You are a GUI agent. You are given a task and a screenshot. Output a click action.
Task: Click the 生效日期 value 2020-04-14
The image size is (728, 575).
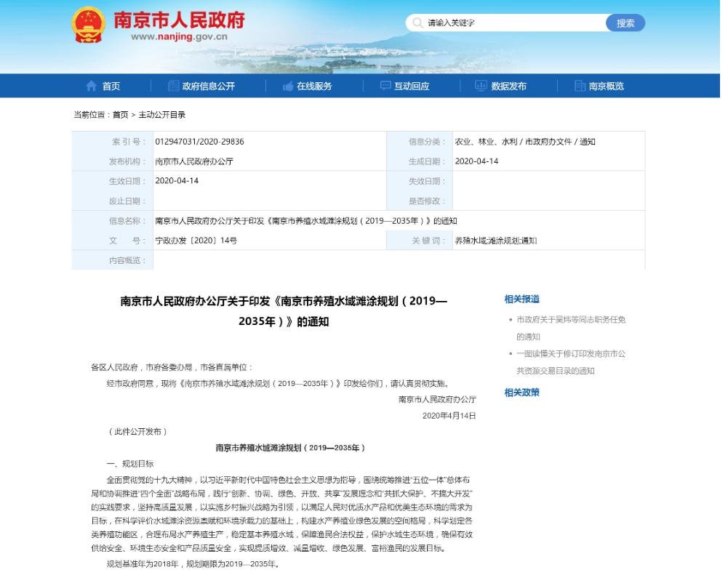coord(177,180)
